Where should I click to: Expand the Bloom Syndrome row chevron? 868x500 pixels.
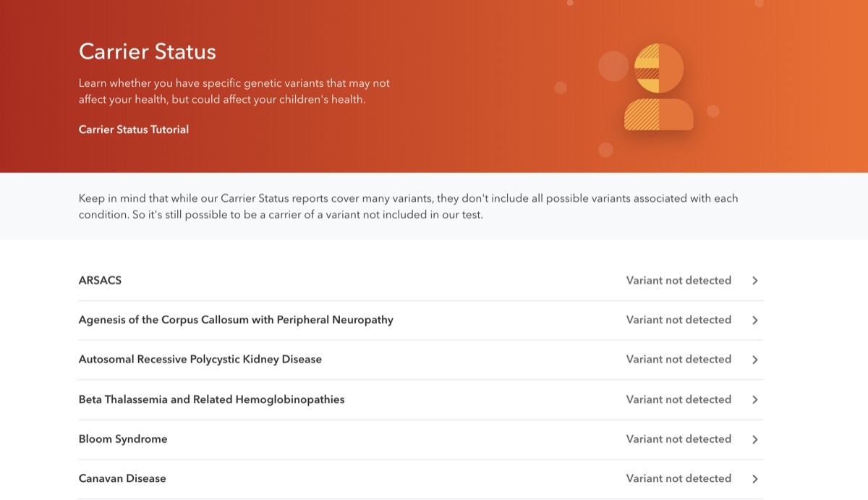coord(754,439)
